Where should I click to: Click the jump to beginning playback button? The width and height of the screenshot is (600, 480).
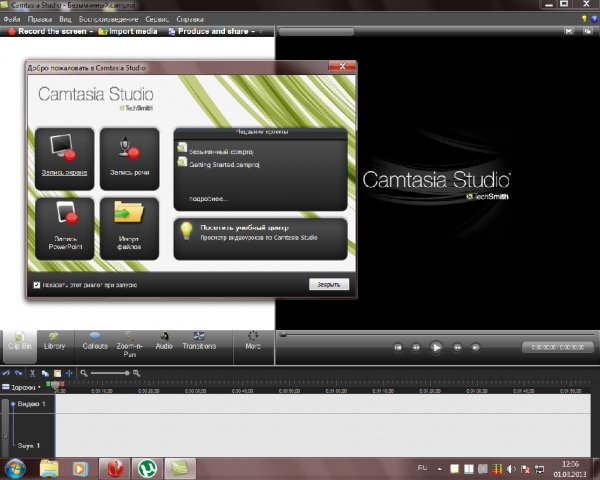(398, 348)
